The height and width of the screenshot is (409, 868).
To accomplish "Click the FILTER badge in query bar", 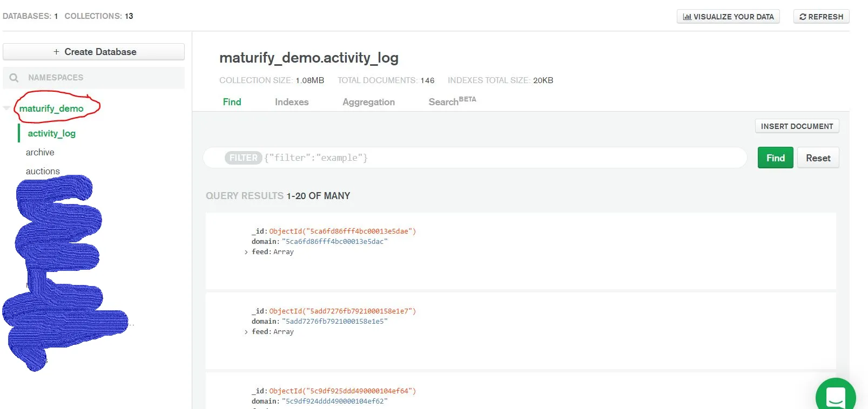I will [x=243, y=158].
